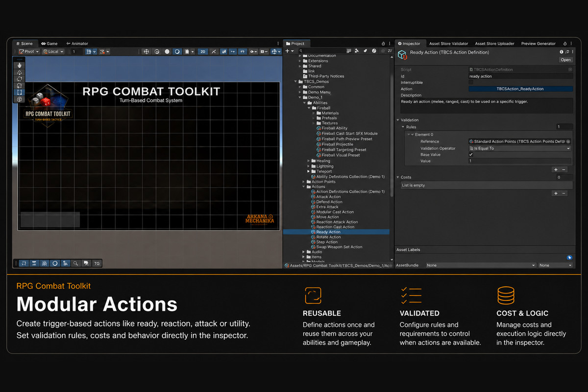Expand the Healing folder

309,161
